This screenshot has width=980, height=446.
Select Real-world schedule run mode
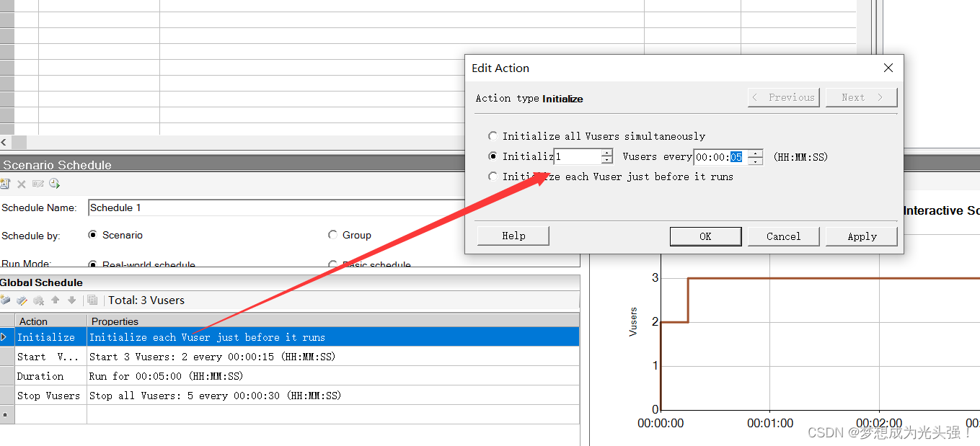pos(92,264)
